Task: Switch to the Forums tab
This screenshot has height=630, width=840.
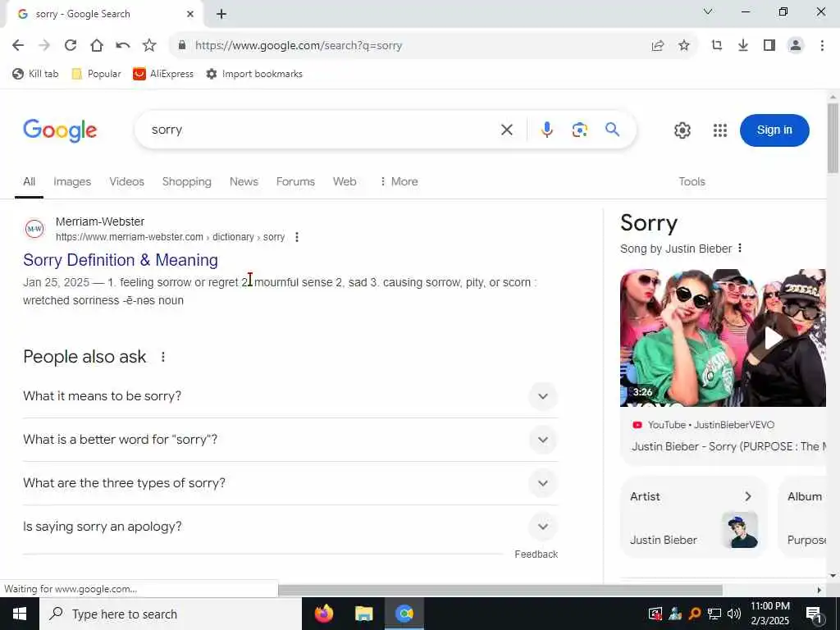Action: 295,181
